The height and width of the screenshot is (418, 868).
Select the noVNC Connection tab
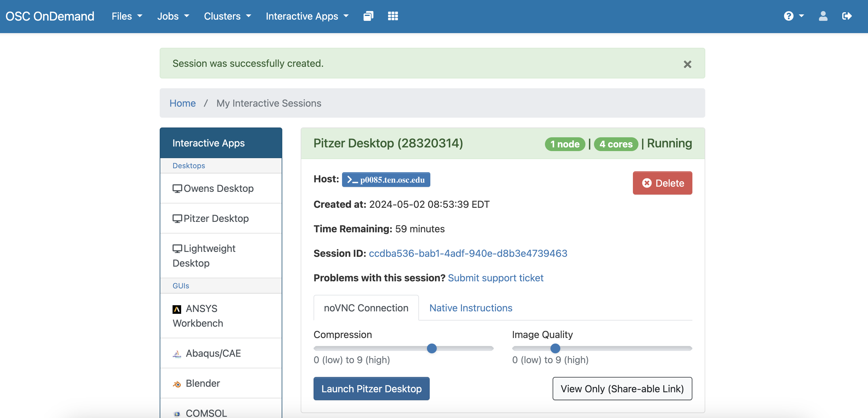tap(366, 307)
